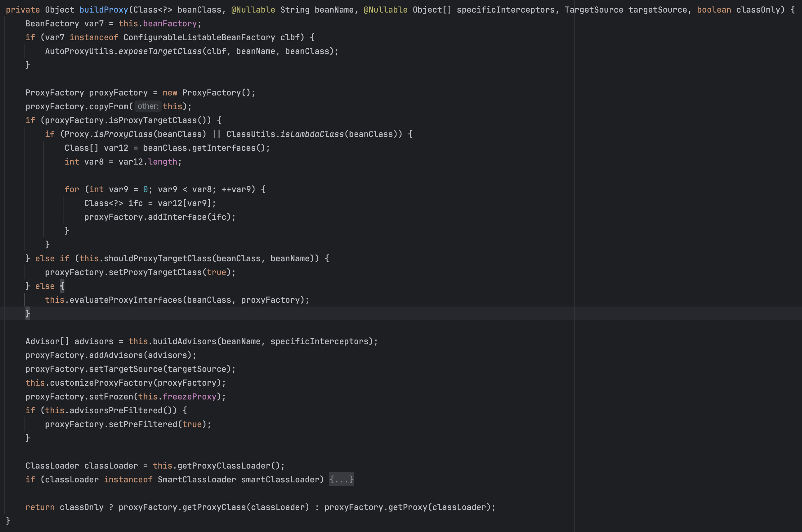This screenshot has height=532, width=802.
Task: Click the 'other:' parameter hint
Action: pos(148,106)
